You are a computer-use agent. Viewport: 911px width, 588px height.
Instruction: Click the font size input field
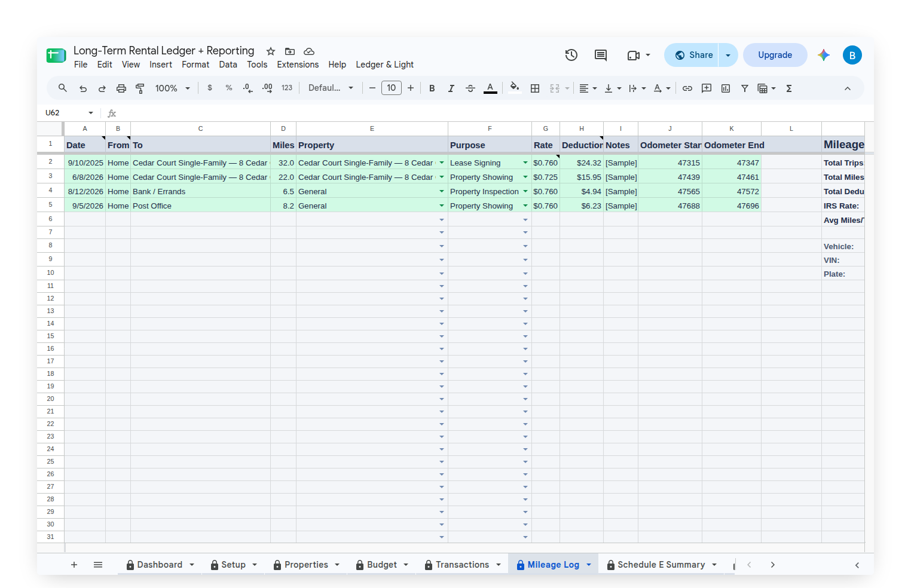392,88
